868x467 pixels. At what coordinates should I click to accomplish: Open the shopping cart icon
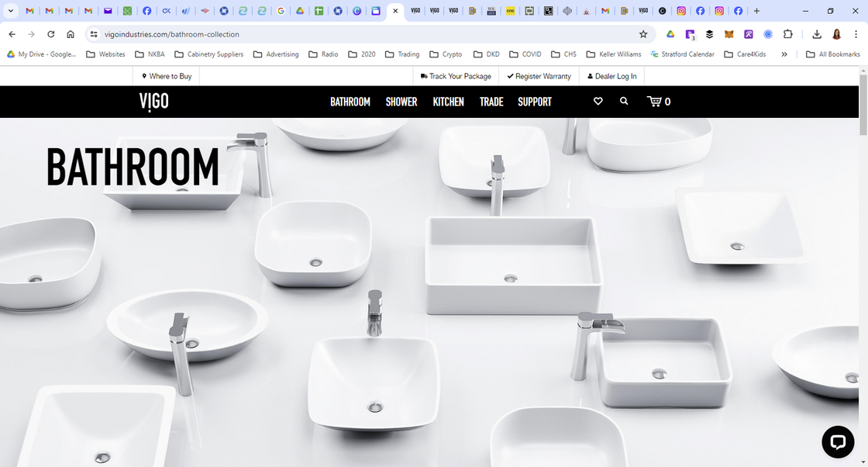click(x=658, y=102)
